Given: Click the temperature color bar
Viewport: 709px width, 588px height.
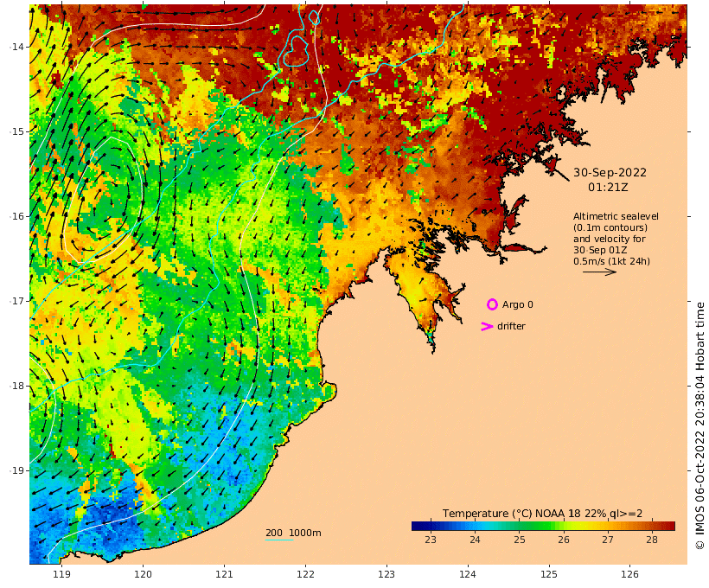Looking at the screenshot, I should coord(543,526).
